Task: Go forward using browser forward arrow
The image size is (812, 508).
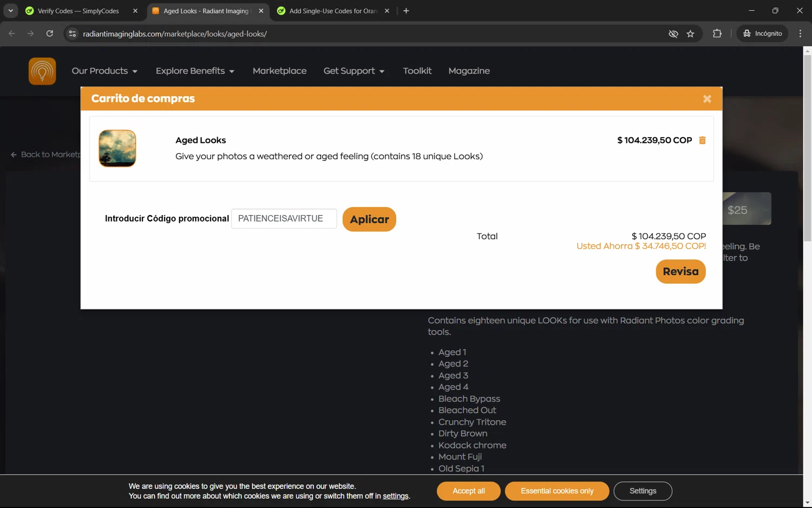Action: pos(31,34)
